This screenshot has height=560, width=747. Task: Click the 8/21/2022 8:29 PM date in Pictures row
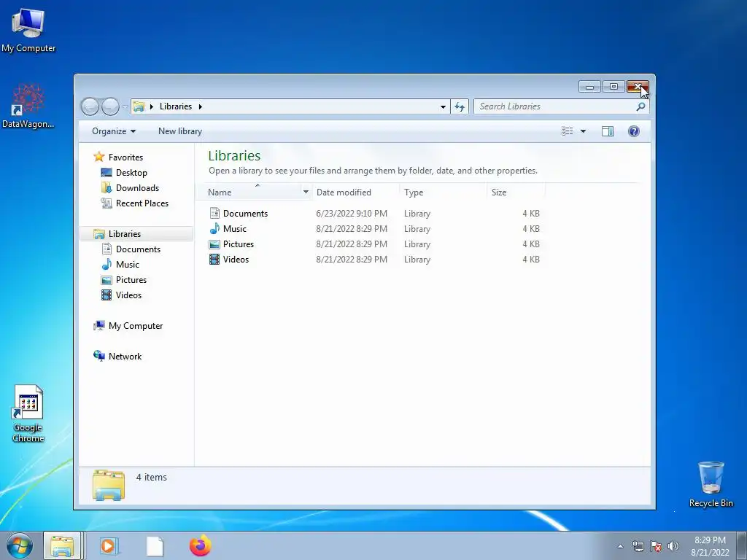352,244
